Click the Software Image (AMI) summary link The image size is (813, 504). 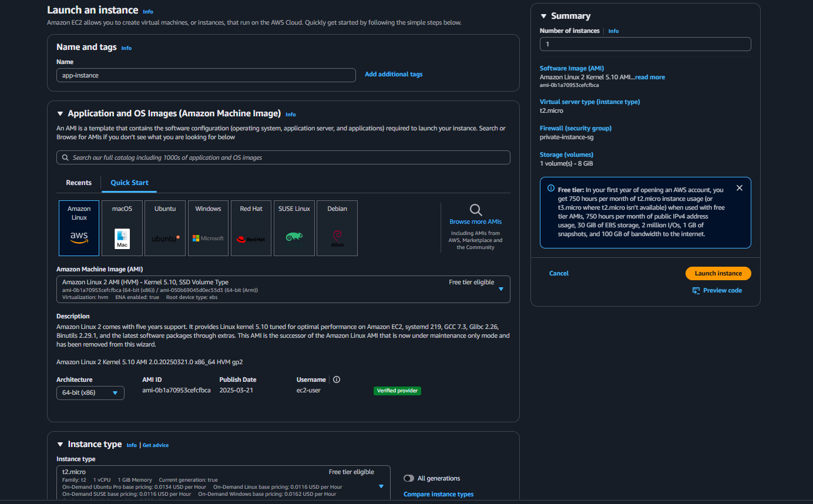click(x=572, y=68)
